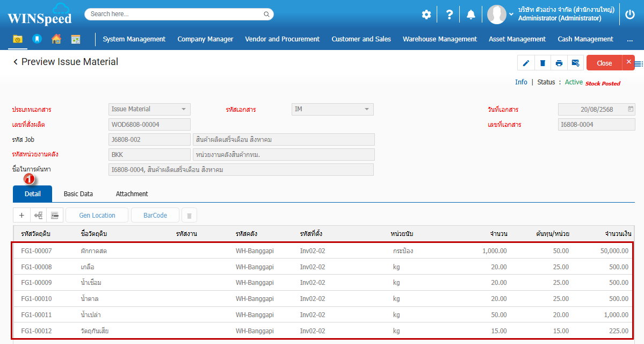644x344 pixels.
Task: Open the home icon in navigation bar
Action: click(56, 39)
